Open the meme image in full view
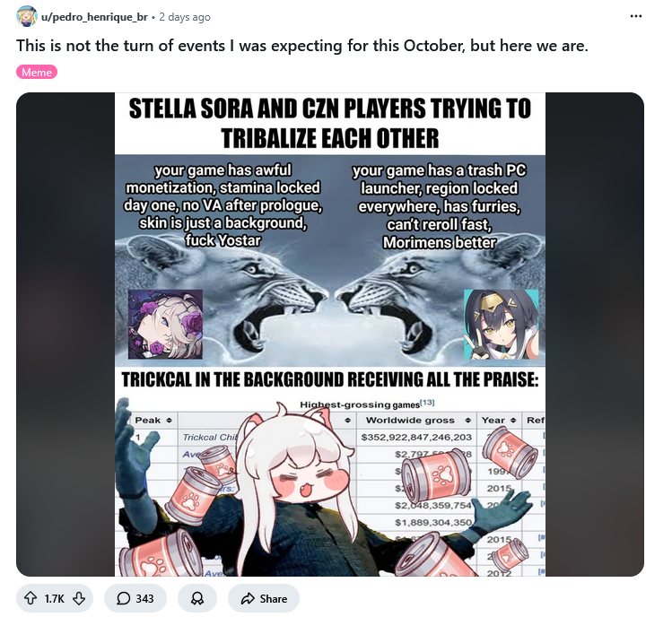The height and width of the screenshot is (617, 672). click(330, 335)
